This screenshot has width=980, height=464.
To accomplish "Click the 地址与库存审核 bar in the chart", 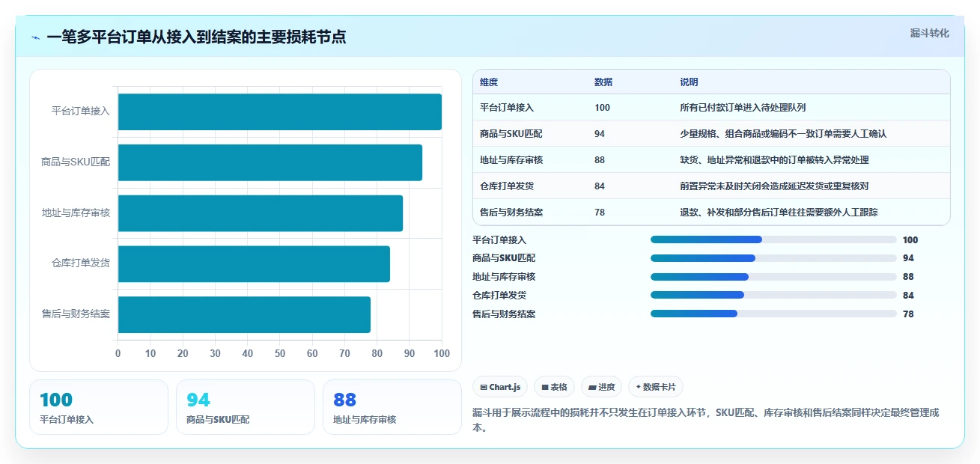I will click(261, 213).
